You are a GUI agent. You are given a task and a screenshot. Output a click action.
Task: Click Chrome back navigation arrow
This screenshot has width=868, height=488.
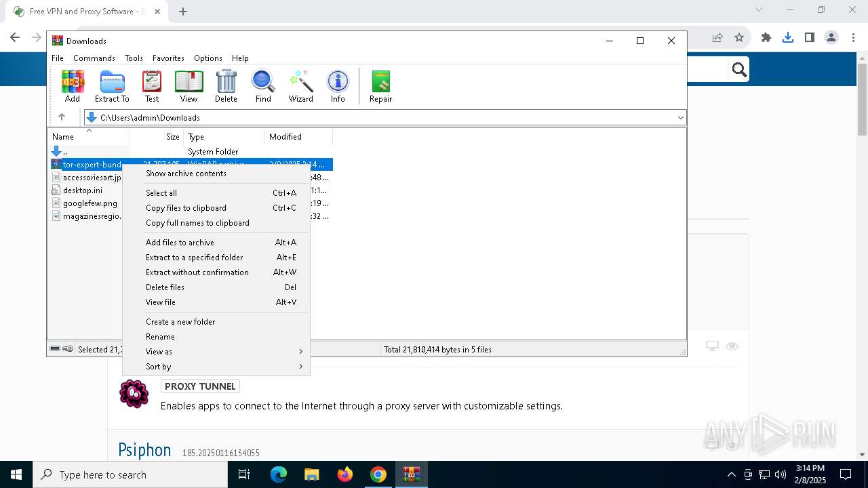coord(15,38)
